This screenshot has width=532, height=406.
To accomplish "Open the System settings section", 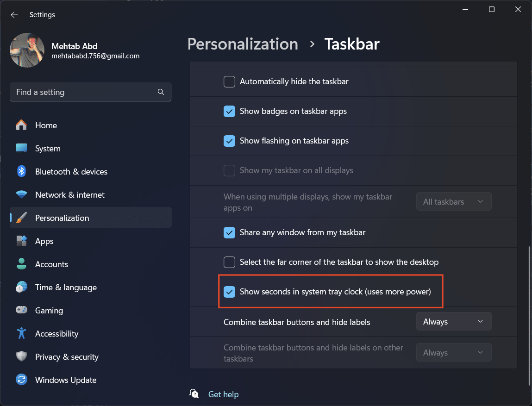I will pos(48,149).
